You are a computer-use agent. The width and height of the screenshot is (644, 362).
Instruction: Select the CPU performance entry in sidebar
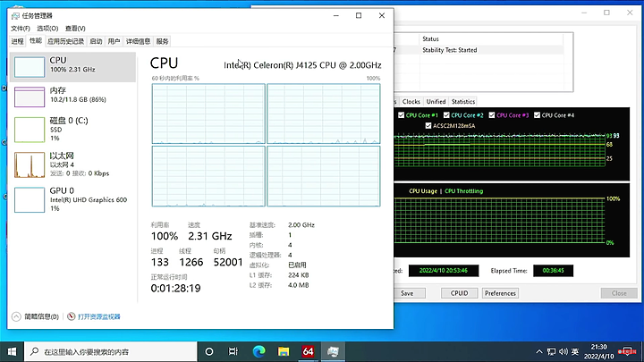coord(72,67)
